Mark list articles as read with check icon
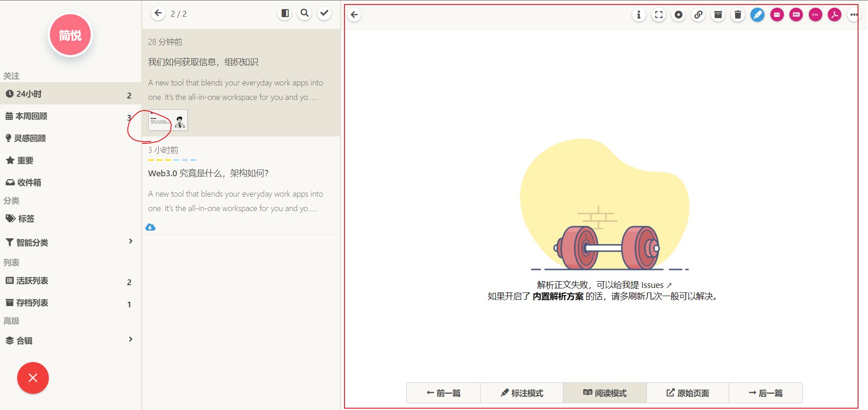The height and width of the screenshot is (410, 868). pyautogui.click(x=324, y=13)
